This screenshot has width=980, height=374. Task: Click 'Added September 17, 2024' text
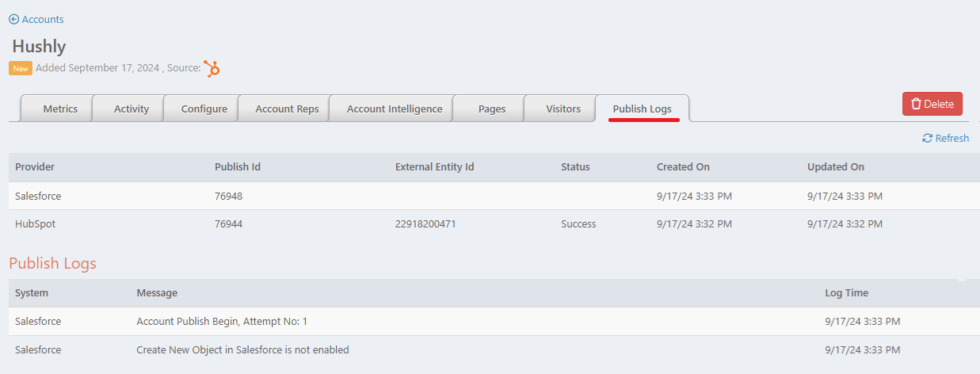click(98, 68)
